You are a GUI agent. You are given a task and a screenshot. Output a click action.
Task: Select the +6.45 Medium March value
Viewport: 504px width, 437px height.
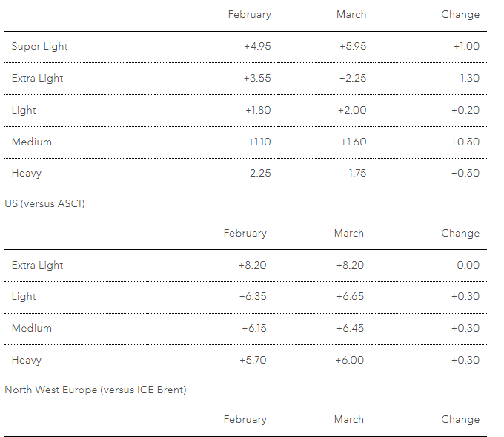click(350, 328)
